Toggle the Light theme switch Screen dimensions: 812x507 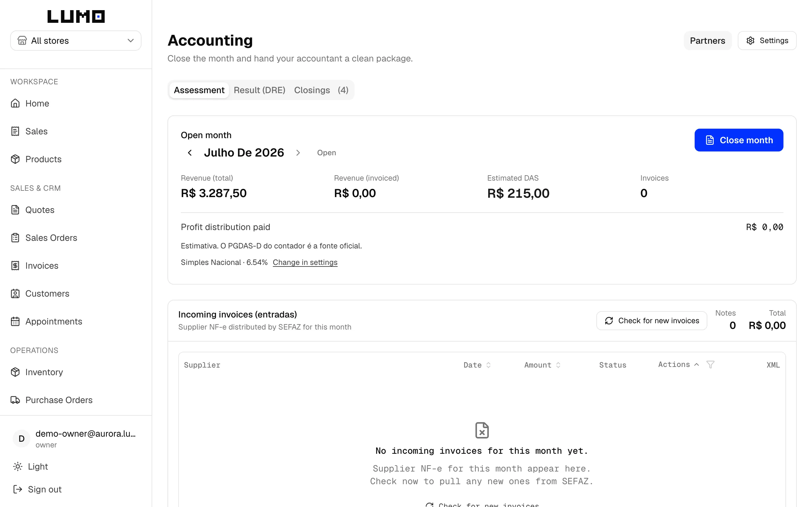[x=30, y=466]
